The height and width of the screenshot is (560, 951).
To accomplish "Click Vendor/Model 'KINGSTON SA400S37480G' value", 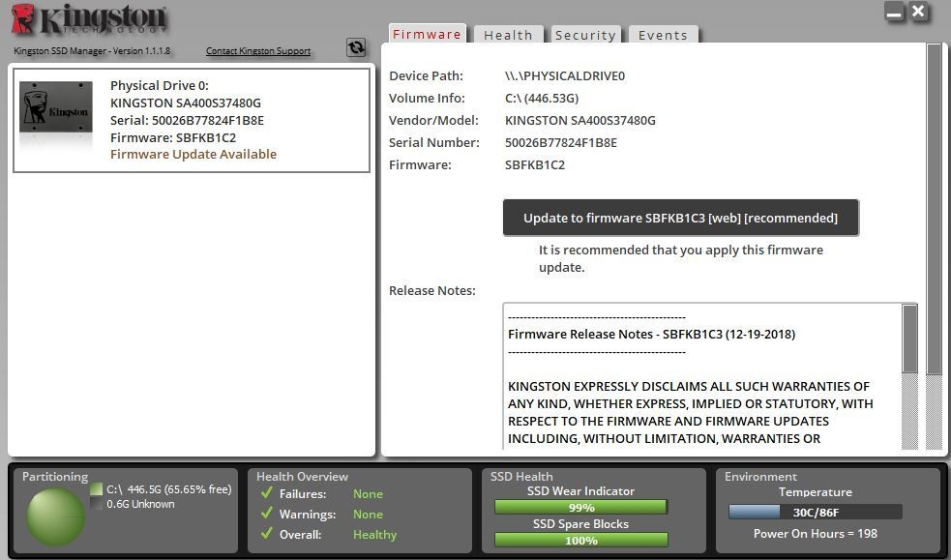I will pyautogui.click(x=580, y=120).
